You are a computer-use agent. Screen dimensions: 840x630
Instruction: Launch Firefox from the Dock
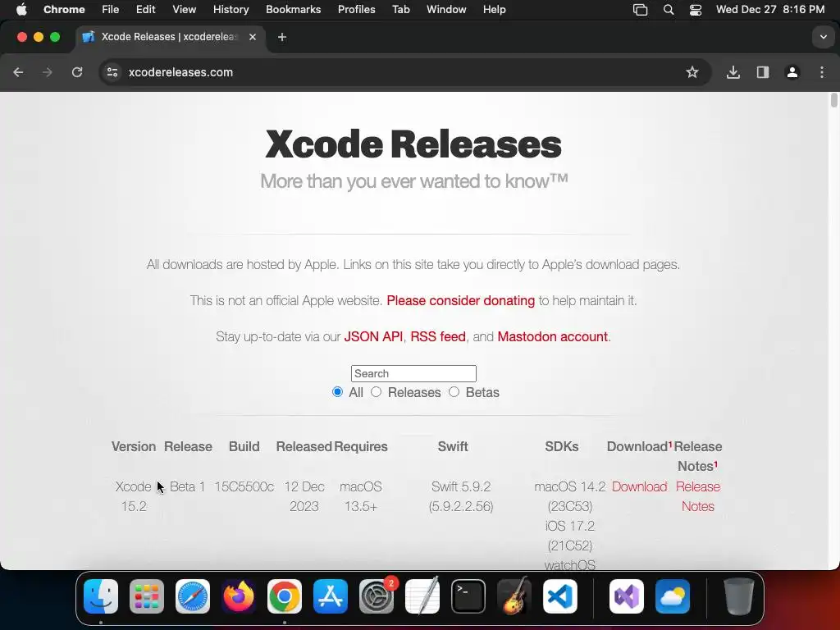(x=239, y=596)
